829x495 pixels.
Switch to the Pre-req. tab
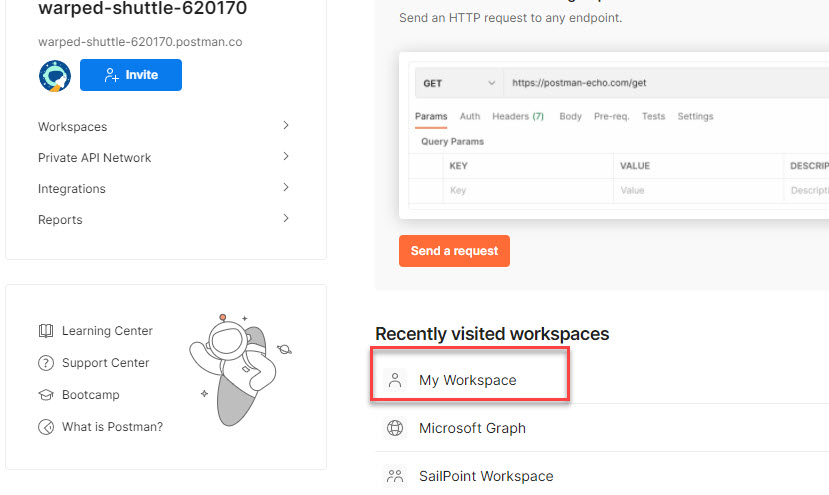[x=612, y=116]
